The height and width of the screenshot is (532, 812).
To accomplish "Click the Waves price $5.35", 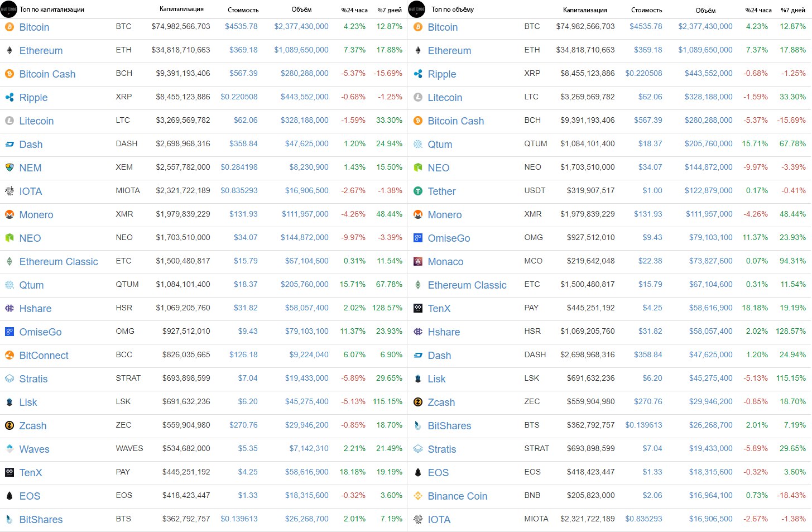I will [x=248, y=448].
